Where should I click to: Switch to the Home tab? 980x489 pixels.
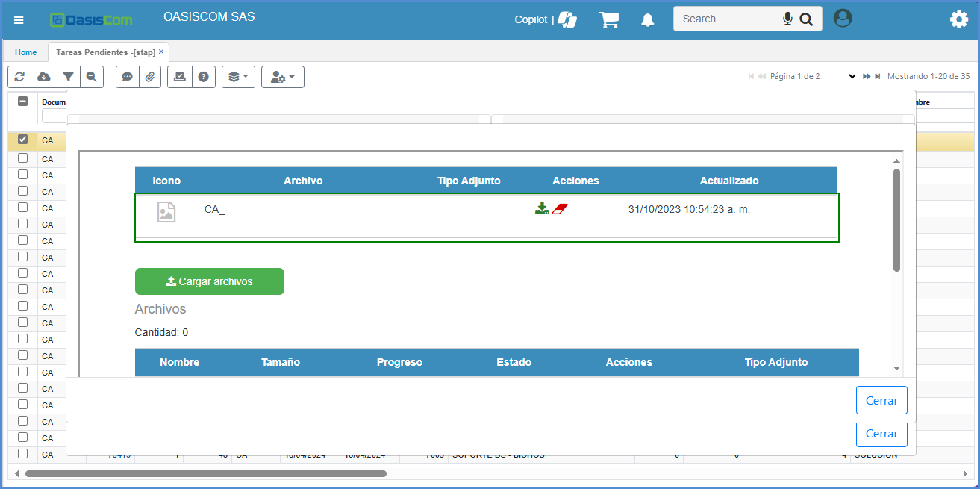[25, 52]
